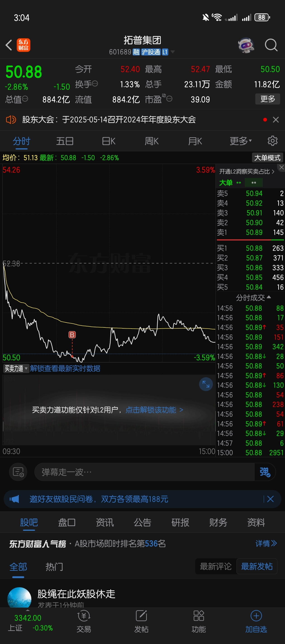Image resolution: width=285 pixels, height=644 pixels.
Task: Tap the B buy marker on chart
Action: [72, 334]
